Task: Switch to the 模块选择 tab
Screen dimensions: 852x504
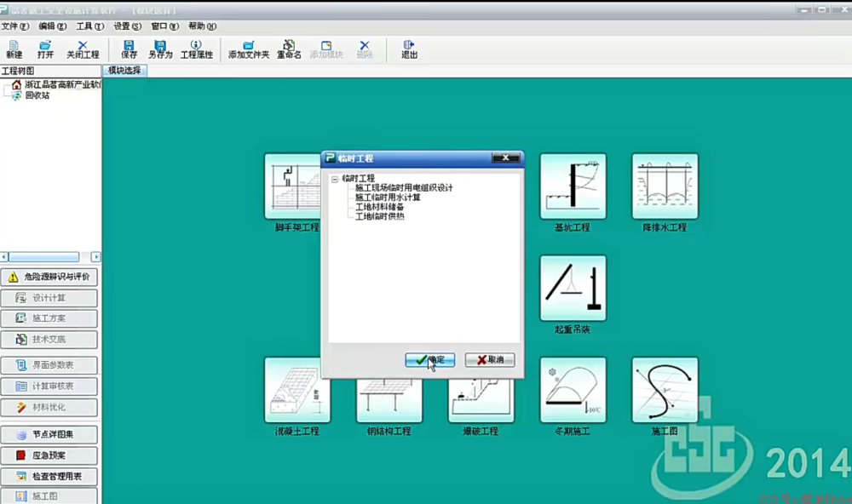Action: 124,70
